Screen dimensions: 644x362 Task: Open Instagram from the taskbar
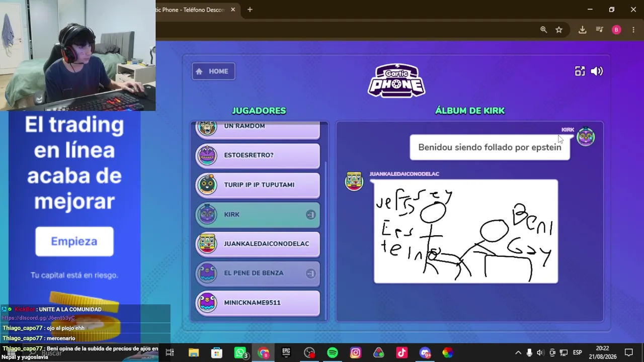pyautogui.click(x=356, y=353)
